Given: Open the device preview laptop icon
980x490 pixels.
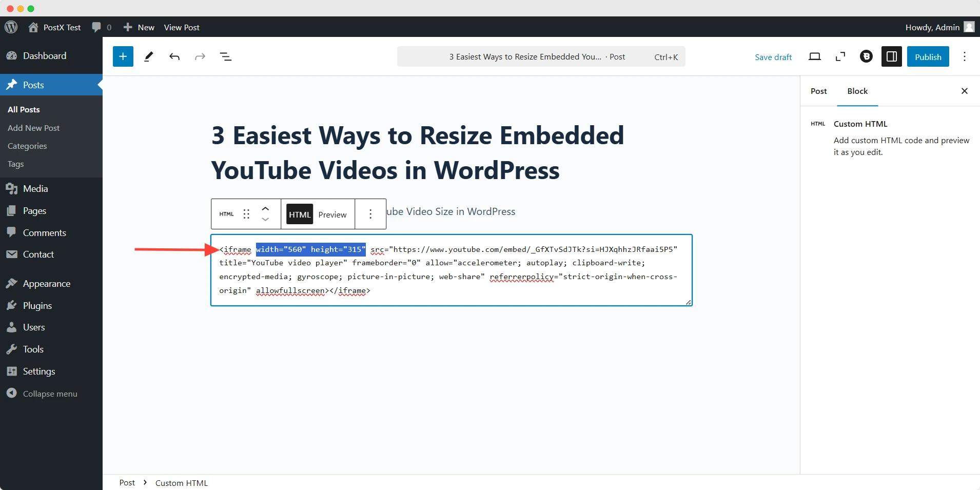Looking at the screenshot, I should (x=815, y=56).
